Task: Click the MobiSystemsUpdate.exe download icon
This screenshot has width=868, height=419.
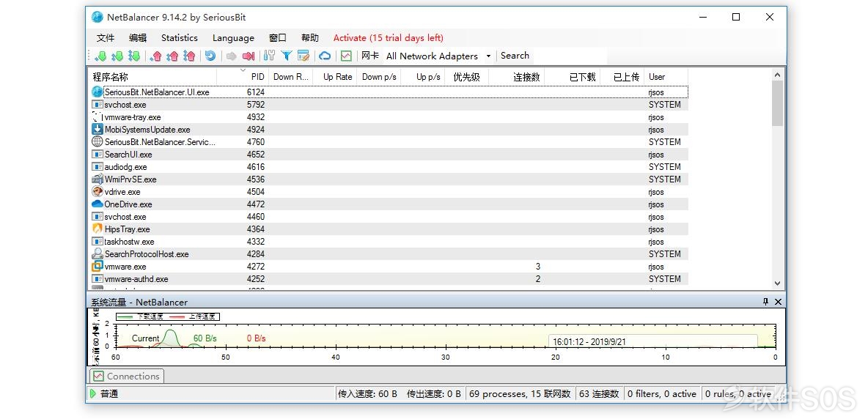Action: coord(98,130)
